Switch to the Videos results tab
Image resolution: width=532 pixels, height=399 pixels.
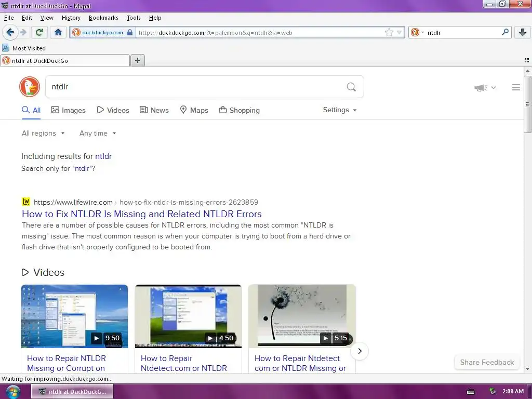[113, 110]
